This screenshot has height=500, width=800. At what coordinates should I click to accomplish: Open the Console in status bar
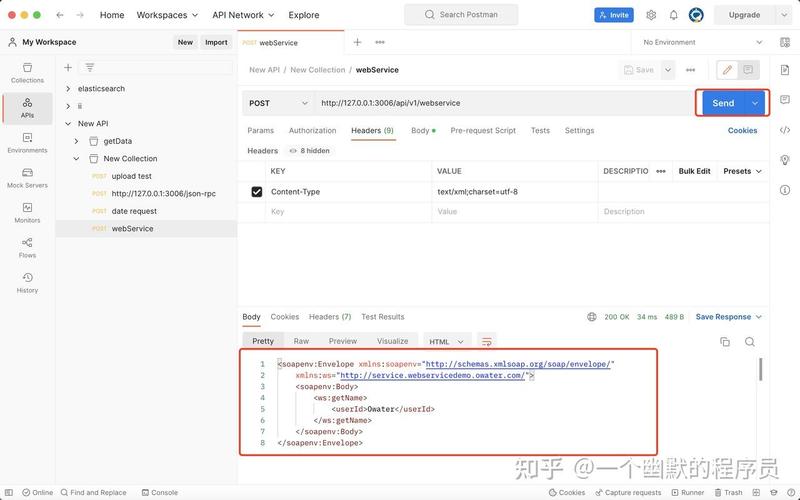click(x=160, y=492)
